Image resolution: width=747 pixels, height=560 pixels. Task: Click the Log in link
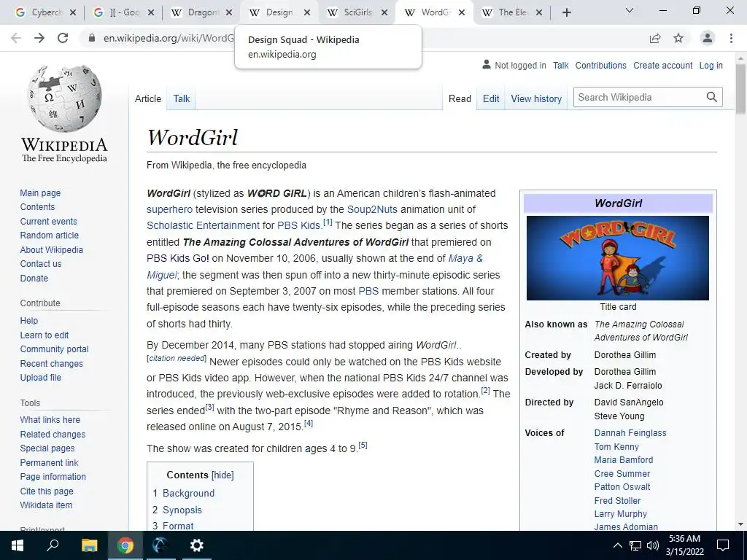[711, 65]
